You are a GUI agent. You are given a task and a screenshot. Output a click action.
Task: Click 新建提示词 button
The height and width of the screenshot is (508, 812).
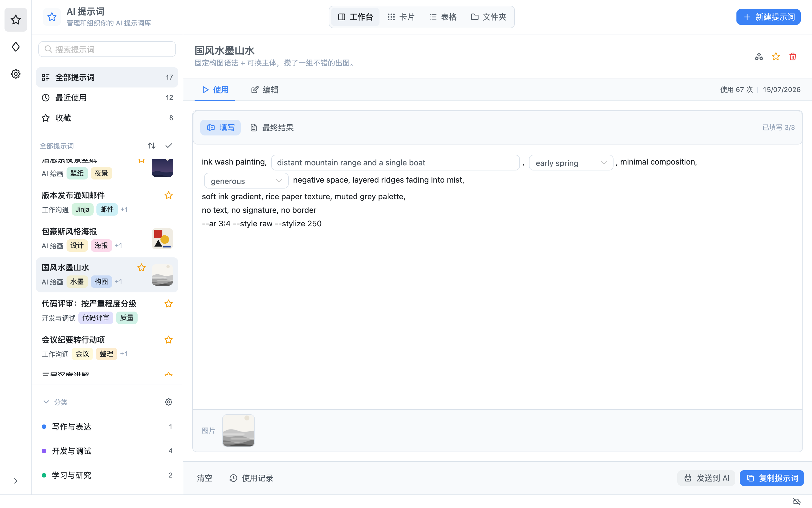coord(768,17)
